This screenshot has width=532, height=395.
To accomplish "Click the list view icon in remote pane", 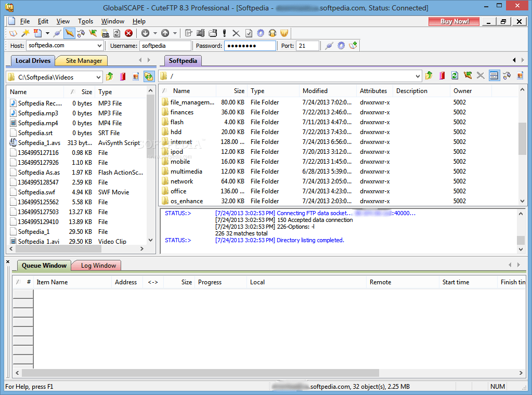I will click(x=494, y=76).
